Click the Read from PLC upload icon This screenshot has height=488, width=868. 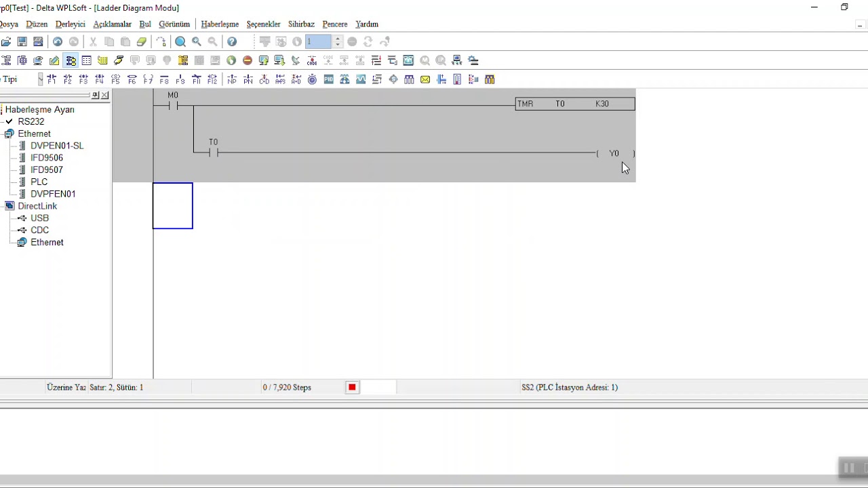(x=264, y=60)
